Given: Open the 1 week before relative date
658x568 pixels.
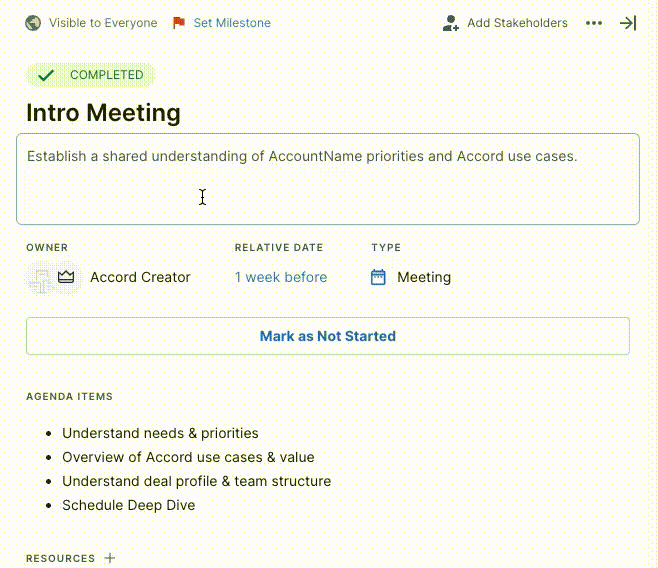Looking at the screenshot, I should coord(281,278).
